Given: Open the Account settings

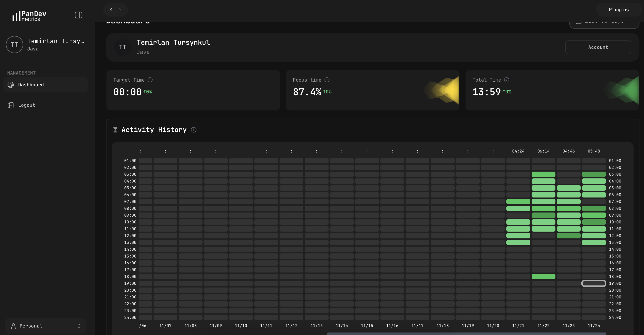Looking at the screenshot, I should point(598,47).
